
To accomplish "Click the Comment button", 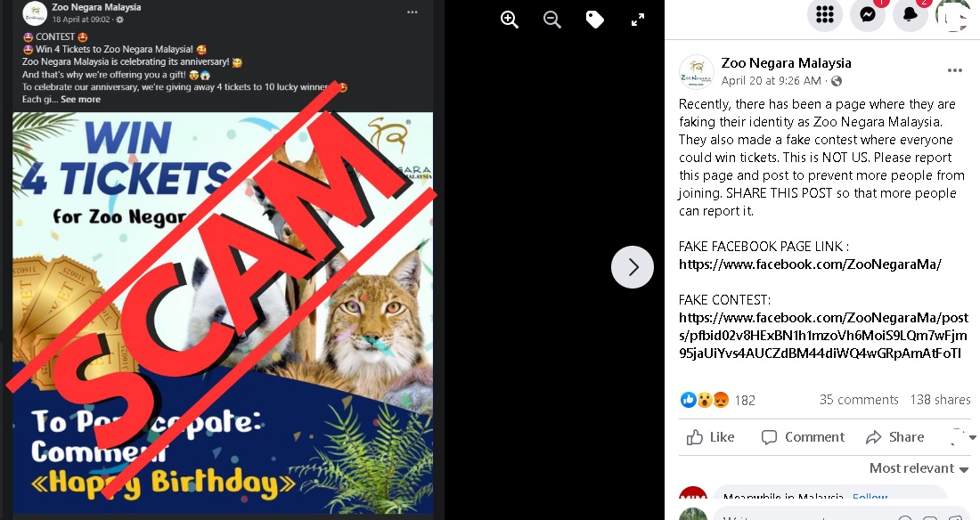I will click(803, 437).
